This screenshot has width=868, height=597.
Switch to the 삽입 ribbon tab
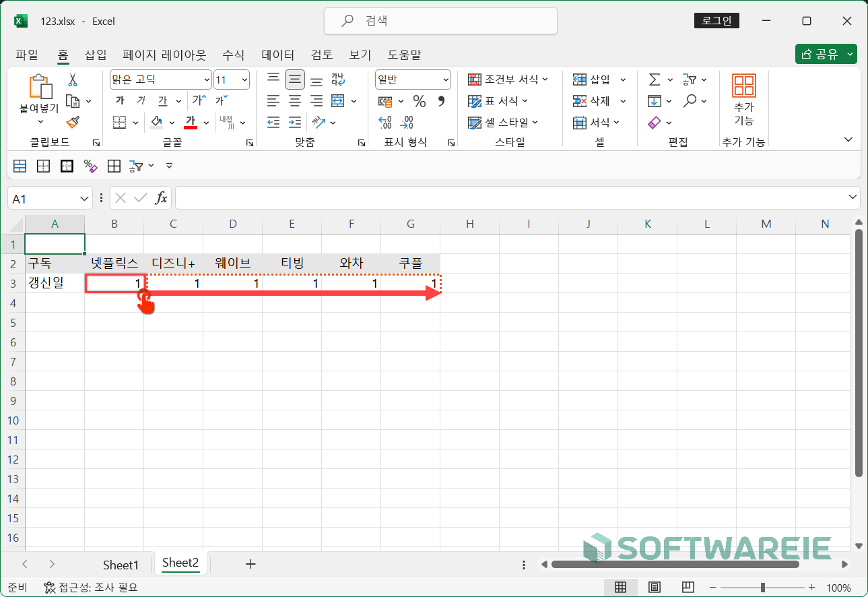pos(96,55)
